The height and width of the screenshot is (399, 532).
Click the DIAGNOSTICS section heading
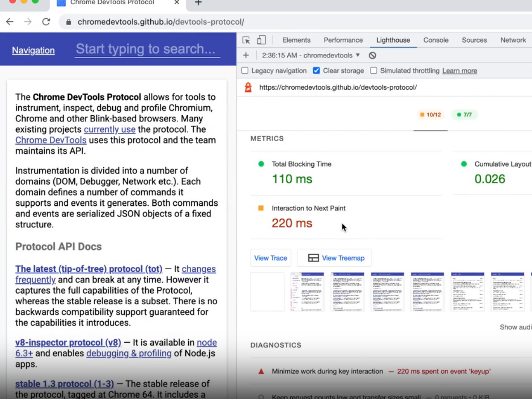point(276,345)
